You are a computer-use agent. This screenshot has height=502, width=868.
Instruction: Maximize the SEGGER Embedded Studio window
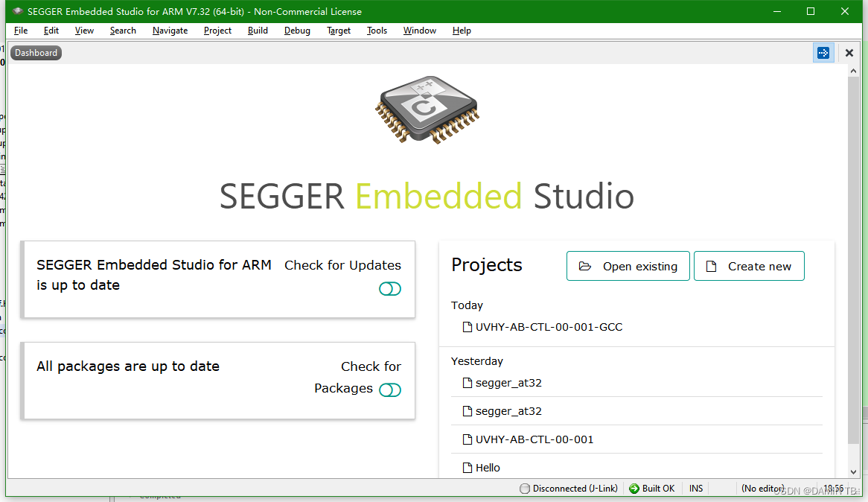click(x=811, y=11)
